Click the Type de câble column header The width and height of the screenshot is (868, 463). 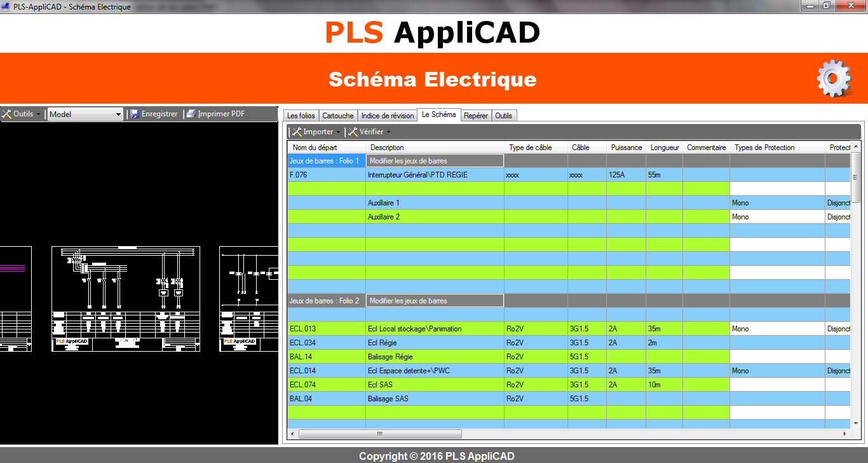click(536, 148)
